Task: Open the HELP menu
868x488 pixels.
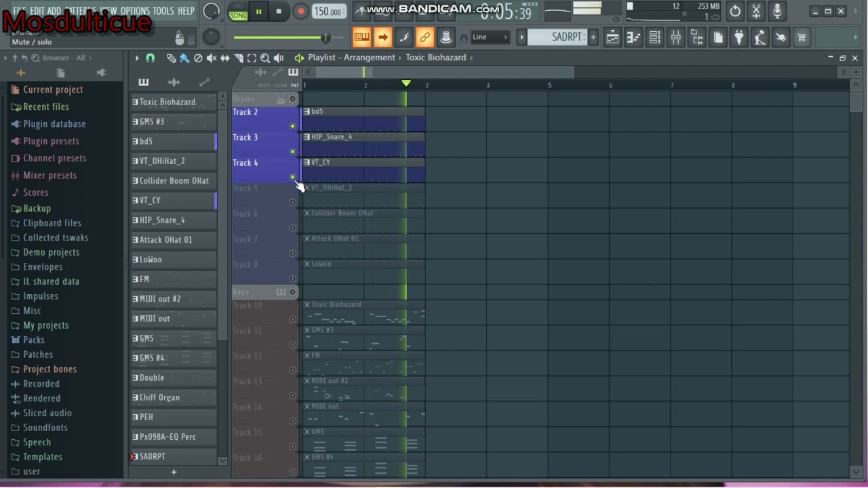Action: (186, 11)
